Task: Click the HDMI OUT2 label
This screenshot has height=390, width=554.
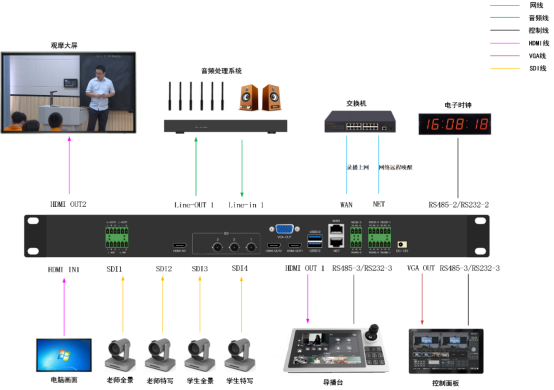Action: point(68,204)
